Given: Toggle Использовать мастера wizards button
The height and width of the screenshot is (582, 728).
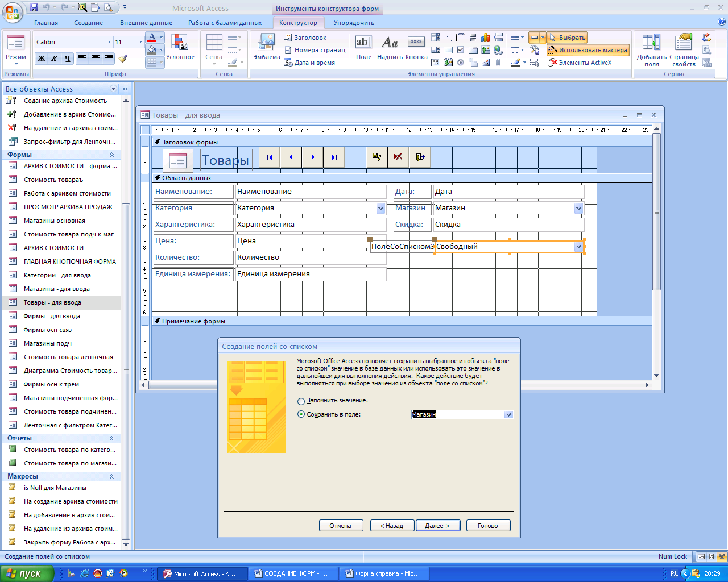Looking at the screenshot, I should click(588, 50).
